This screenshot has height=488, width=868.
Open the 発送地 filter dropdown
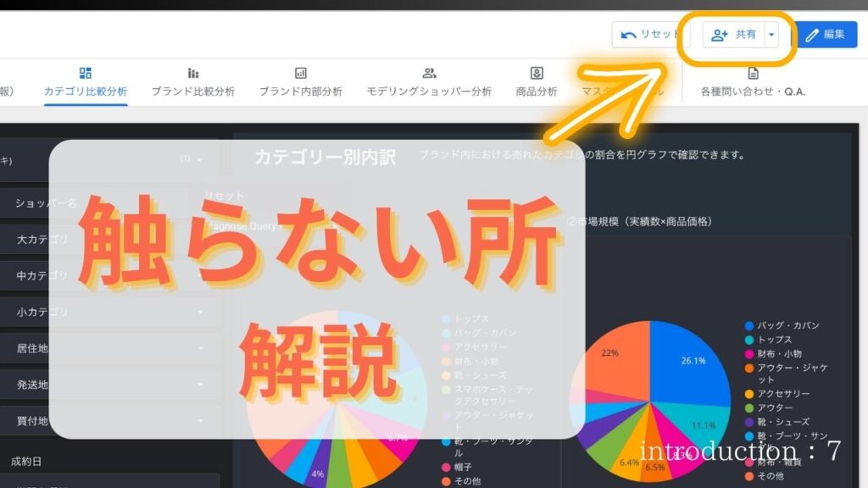111,385
